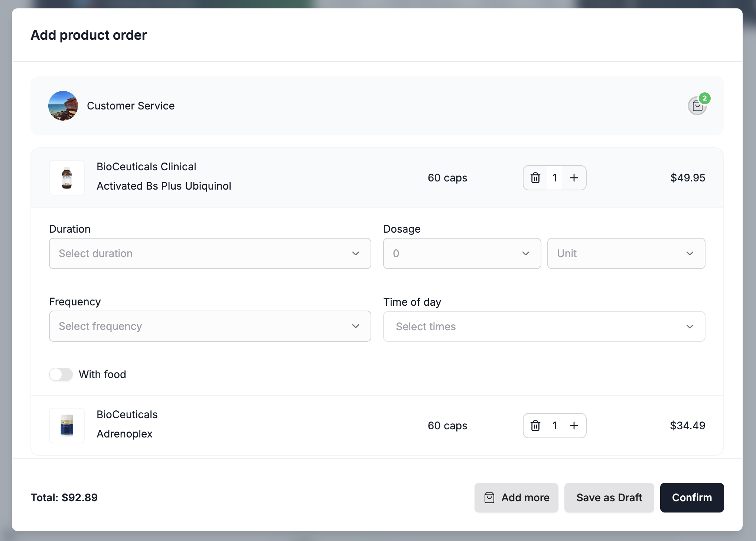Open the Select times dropdown
This screenshot has width=756, height=541.
coord(544,327)
